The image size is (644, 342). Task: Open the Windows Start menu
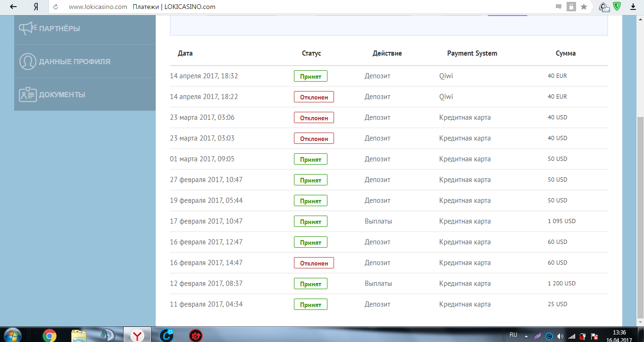pyautogui.click(x=12, y=335)
